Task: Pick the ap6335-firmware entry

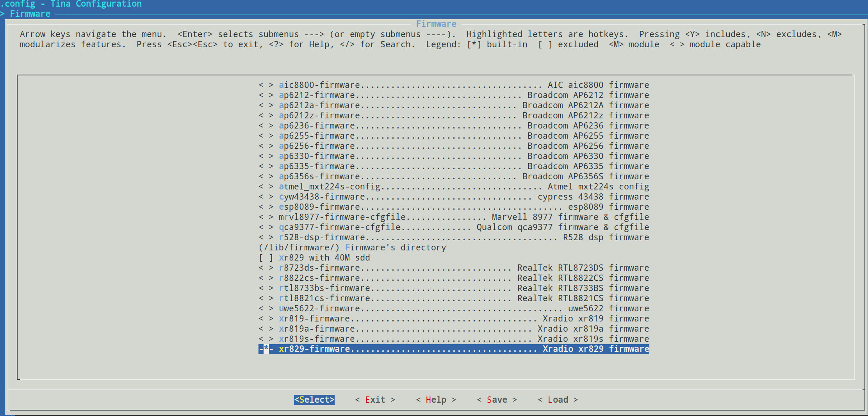Action: pos(454,166)
